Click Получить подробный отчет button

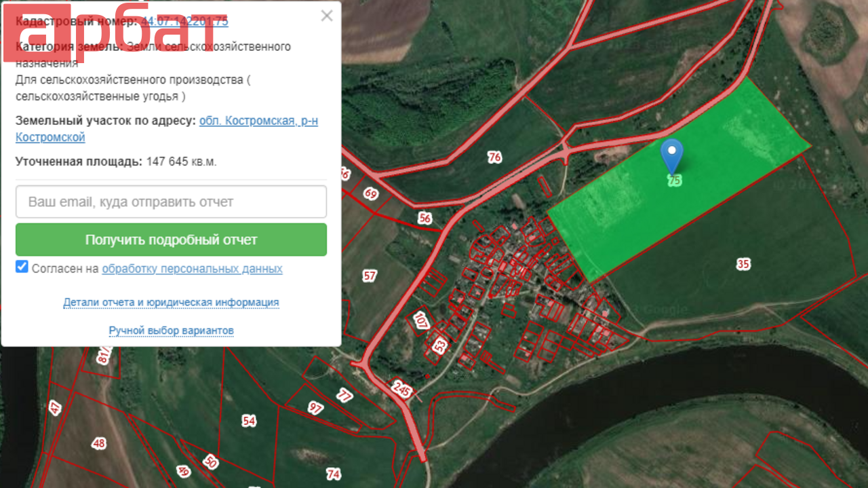click(171, 240)
